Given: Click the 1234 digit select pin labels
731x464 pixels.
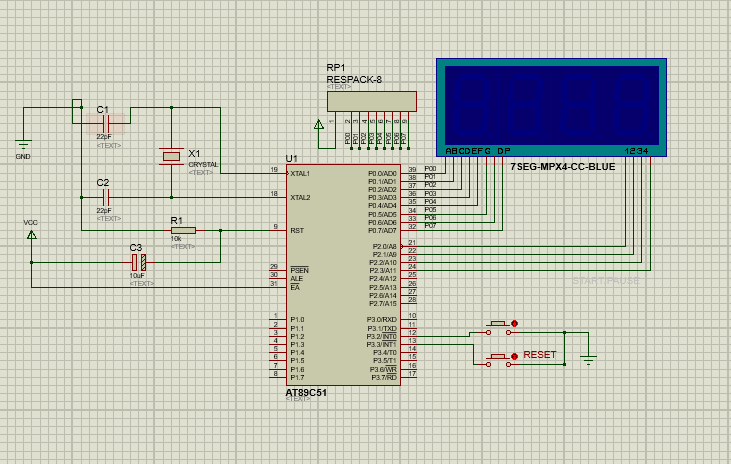Looking at the screenshot, I should coord(637,151).
